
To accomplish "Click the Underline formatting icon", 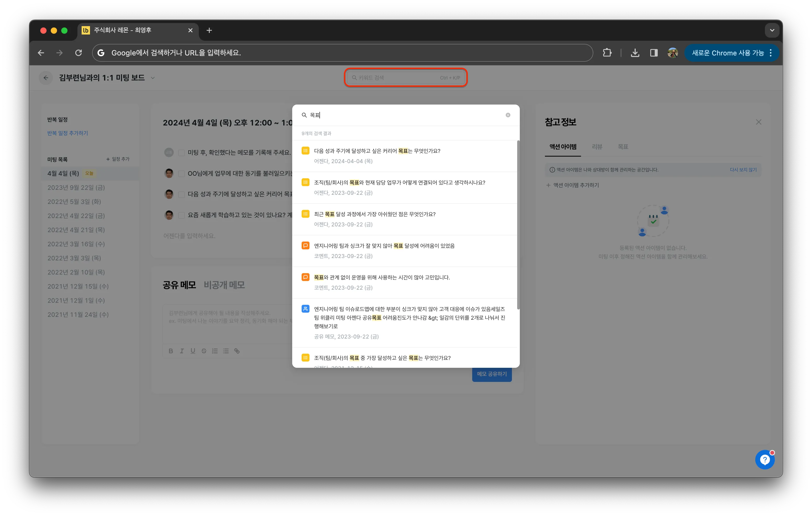I will click(193, 351).
